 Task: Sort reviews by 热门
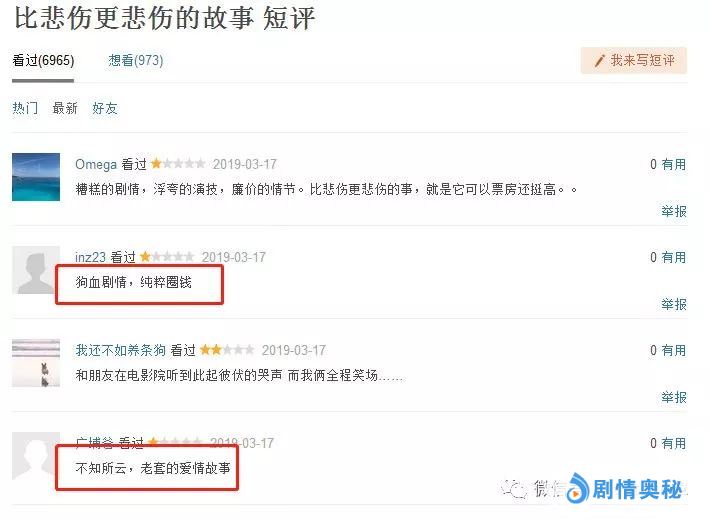click(x=25, y=108)
